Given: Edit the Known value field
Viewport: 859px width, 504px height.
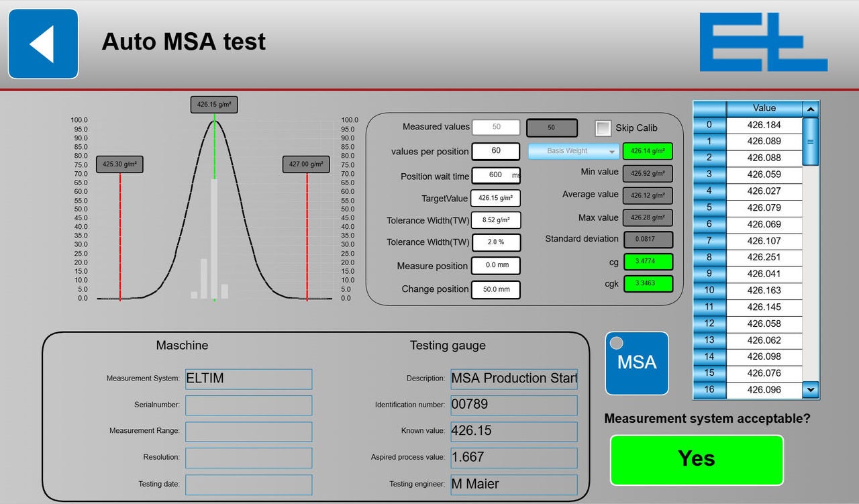Looking at the screenshot, I should coord(514,432).
